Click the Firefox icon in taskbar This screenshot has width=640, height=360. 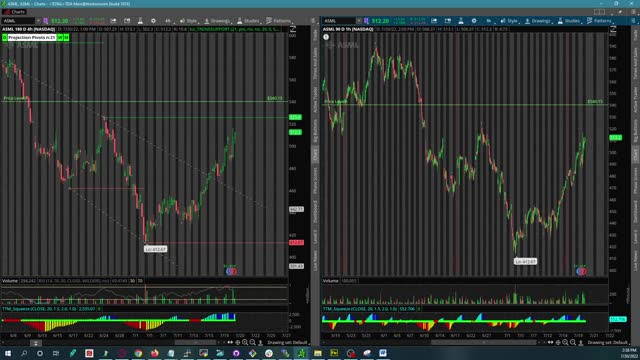pyautogui.click(x=154, y=353)
